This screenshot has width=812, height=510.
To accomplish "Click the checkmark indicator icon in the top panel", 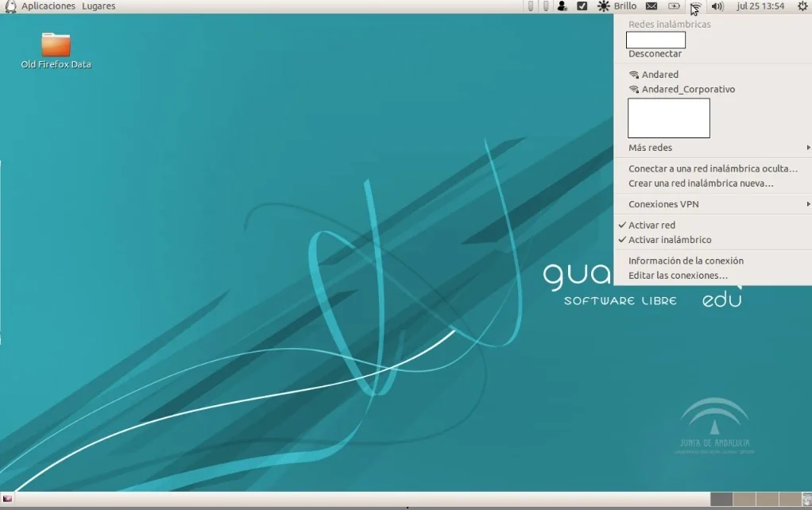I will coord(582,6).
